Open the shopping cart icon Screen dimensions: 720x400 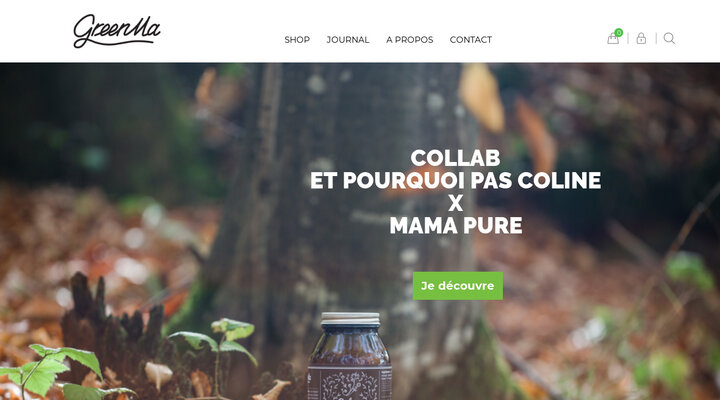pos(613,39)
